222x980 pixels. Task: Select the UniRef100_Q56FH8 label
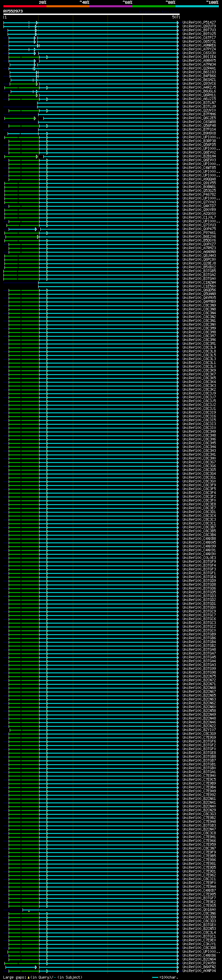pyautogui.click(x=199, y=125)
